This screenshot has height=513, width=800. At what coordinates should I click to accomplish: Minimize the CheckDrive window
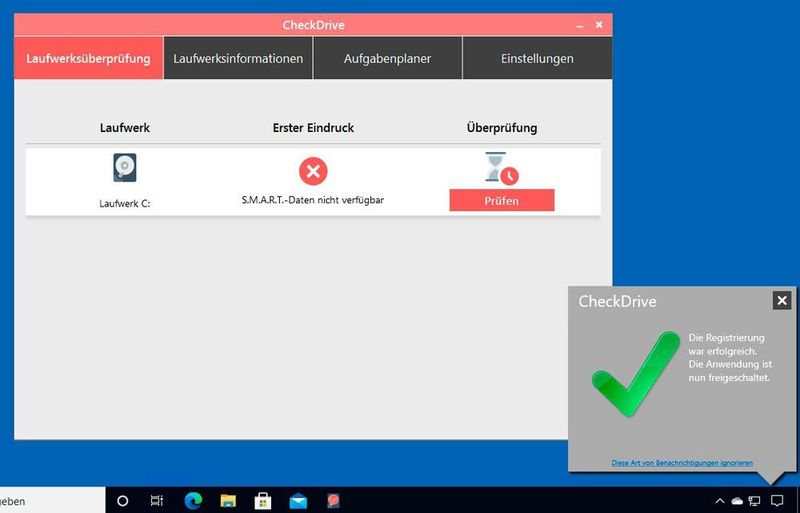pos(580,25)
